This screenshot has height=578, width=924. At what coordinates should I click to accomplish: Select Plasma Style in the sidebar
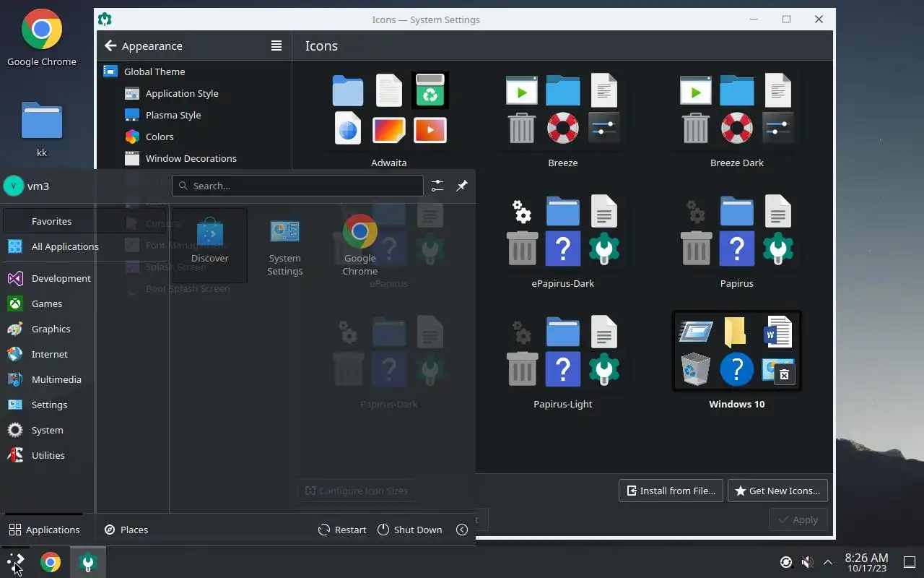(x=193, y=115)
